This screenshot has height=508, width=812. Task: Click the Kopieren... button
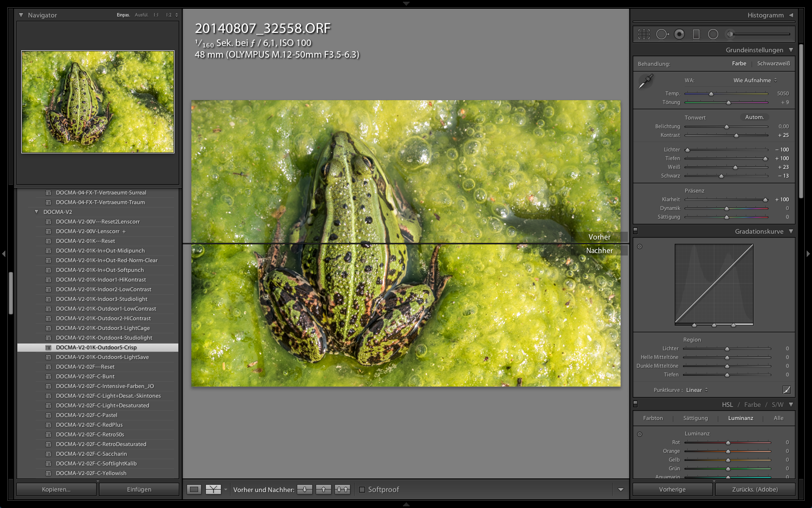[x=56, y=490]
